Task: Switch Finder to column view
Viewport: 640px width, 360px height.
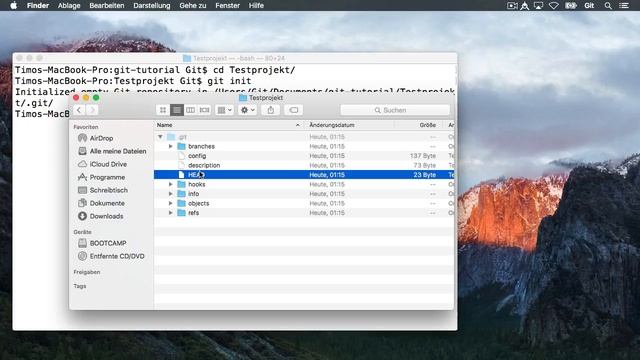Action: (190, 110)
